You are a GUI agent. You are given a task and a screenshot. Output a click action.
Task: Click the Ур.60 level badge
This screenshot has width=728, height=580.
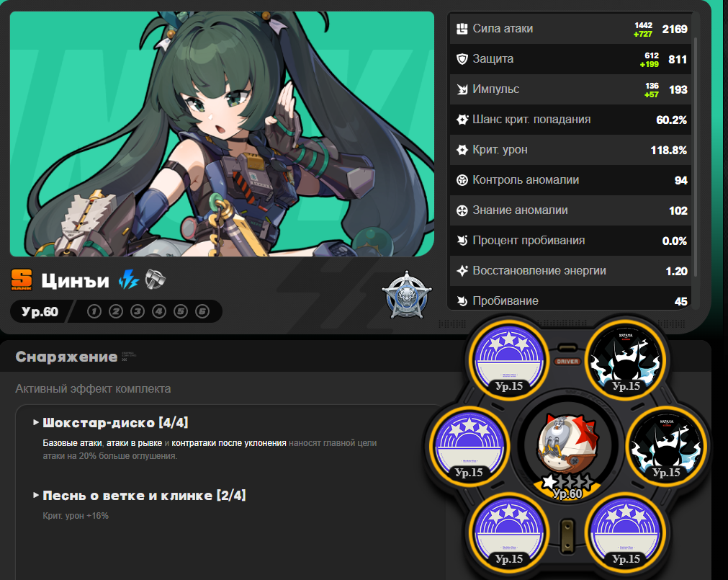tap(40, 311)
